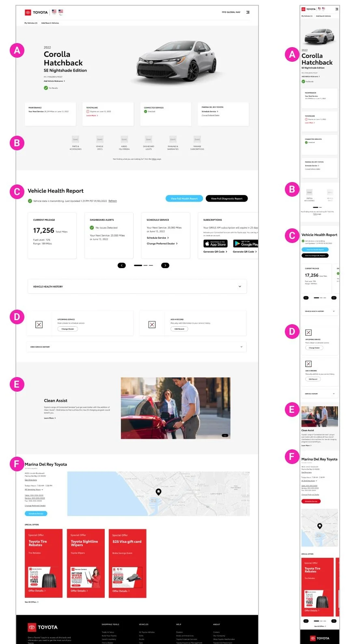The image size is (349, 644).
Task: Click the Toyota logo in the desktop footer
Action: 43,627
